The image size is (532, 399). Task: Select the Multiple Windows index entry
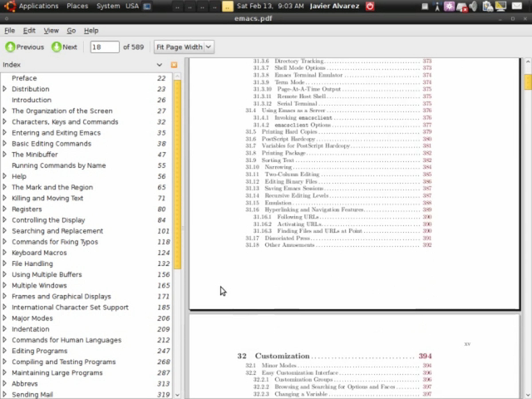(x=39, y=285)
